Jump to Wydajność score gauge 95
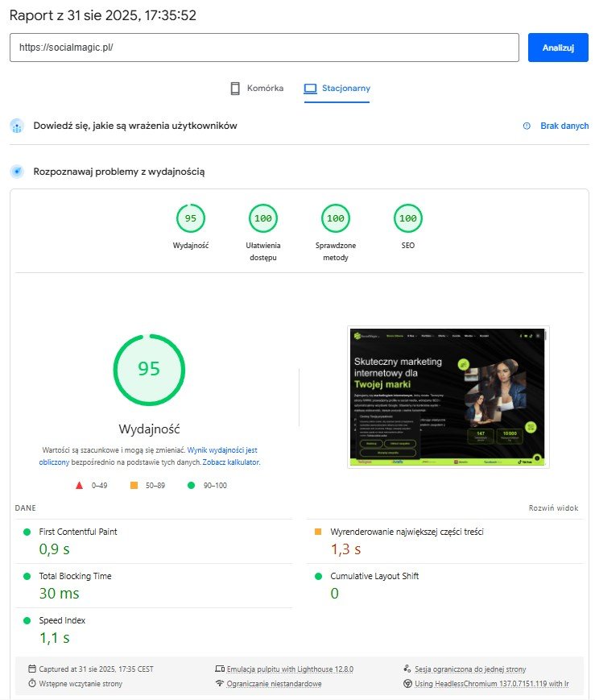The height and width of the screenshot is (700, 595). click(x=191, y=218)
